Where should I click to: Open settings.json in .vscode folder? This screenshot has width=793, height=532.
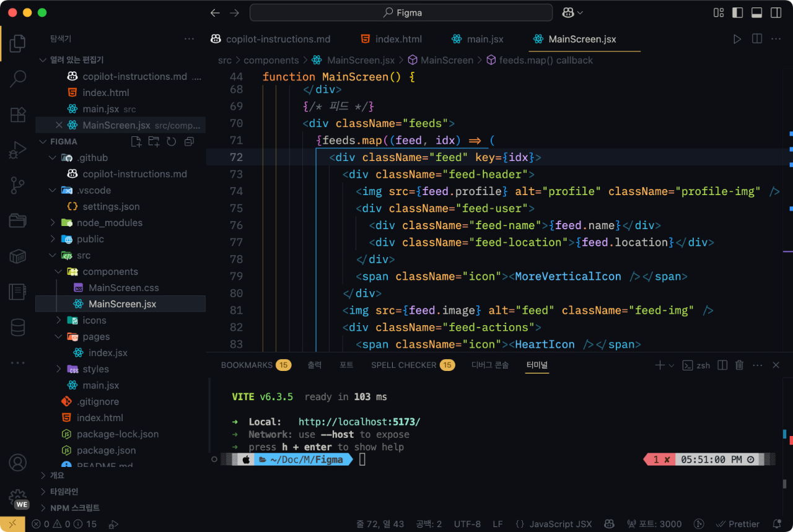(x=111, y=206)
